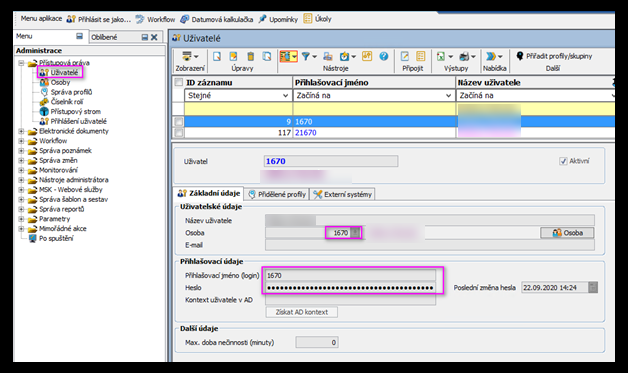Click the Max. doba nečinnosti field

317,343
